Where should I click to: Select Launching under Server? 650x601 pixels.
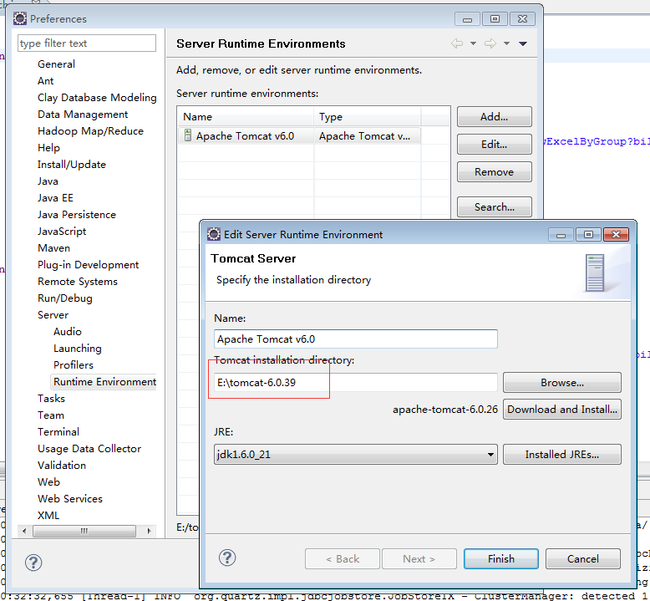[x=78, y=348]
